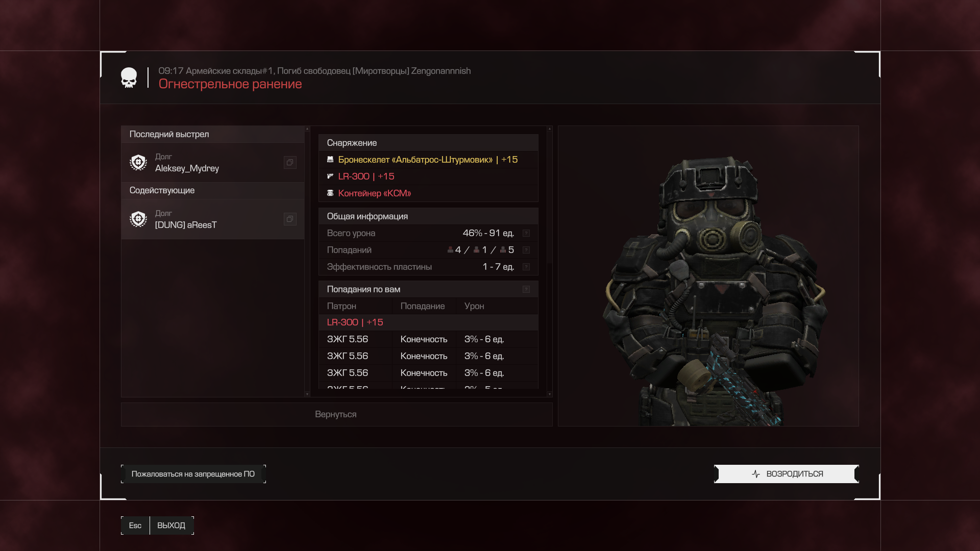Click container icon next to Контейнер «КСМ»
The height and width of the screenshot is (551, 980).
pos(330,193)
